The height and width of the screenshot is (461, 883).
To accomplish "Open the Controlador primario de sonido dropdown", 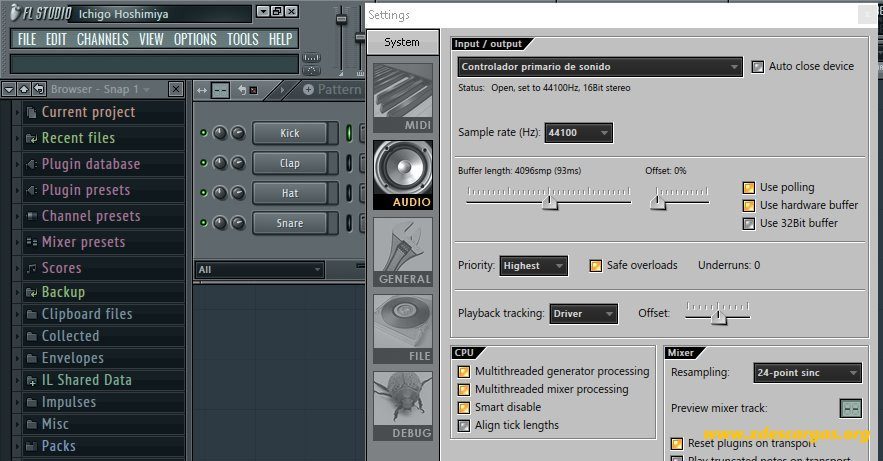I will pyautogui.click(x=600, y=67).
